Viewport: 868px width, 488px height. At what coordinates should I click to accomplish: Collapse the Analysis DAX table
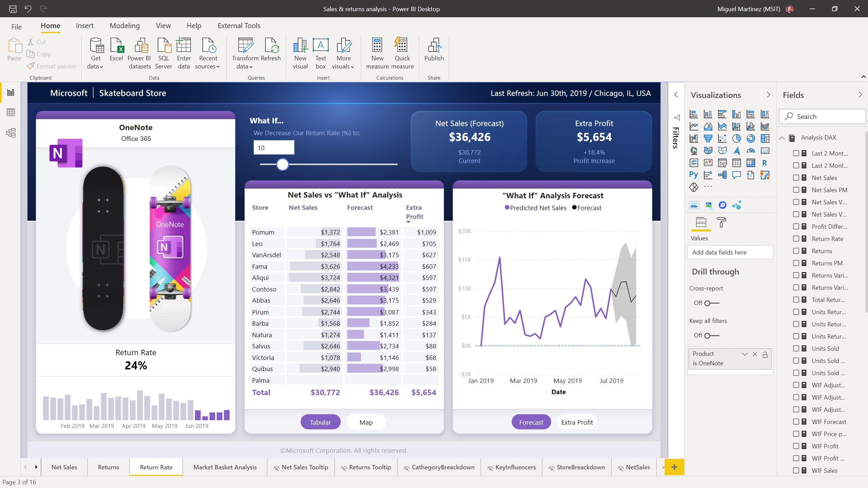click(782, 138)
